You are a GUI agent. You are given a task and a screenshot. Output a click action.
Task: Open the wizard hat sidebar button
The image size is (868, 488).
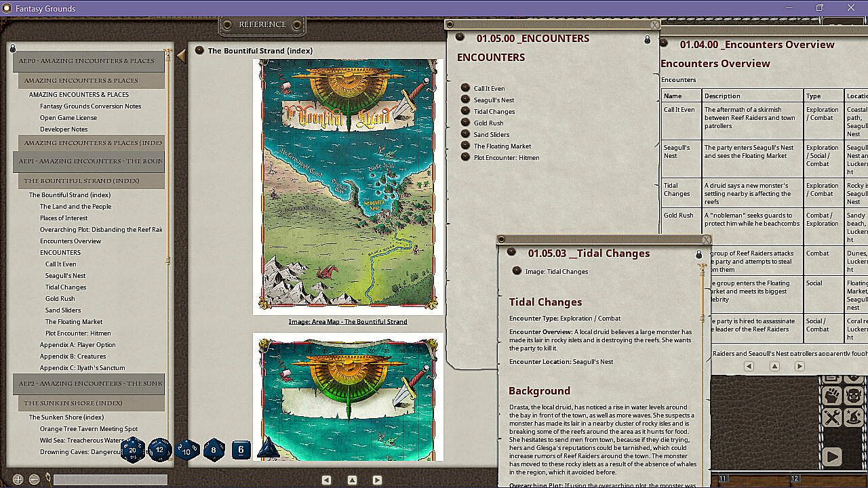[855, 417]
